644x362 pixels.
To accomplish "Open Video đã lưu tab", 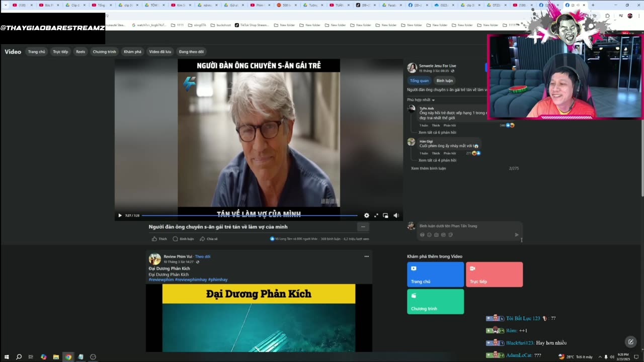I will tap(160, 52).
